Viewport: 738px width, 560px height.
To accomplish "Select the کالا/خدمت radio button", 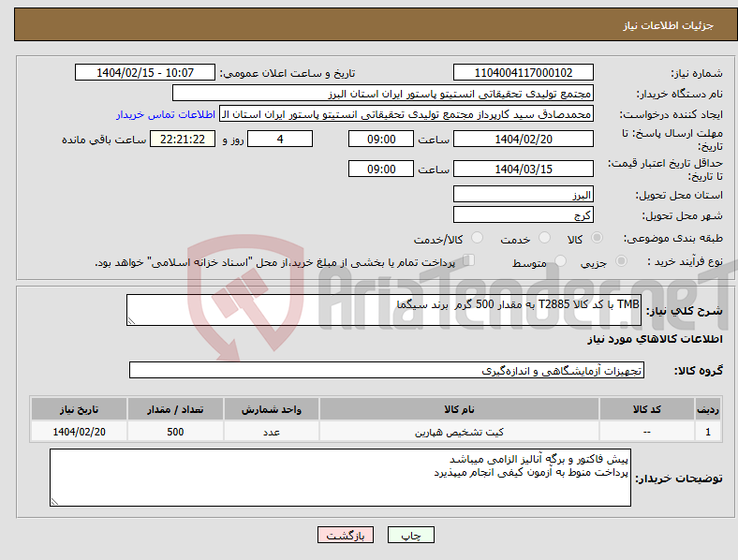I will click(478, 238).
